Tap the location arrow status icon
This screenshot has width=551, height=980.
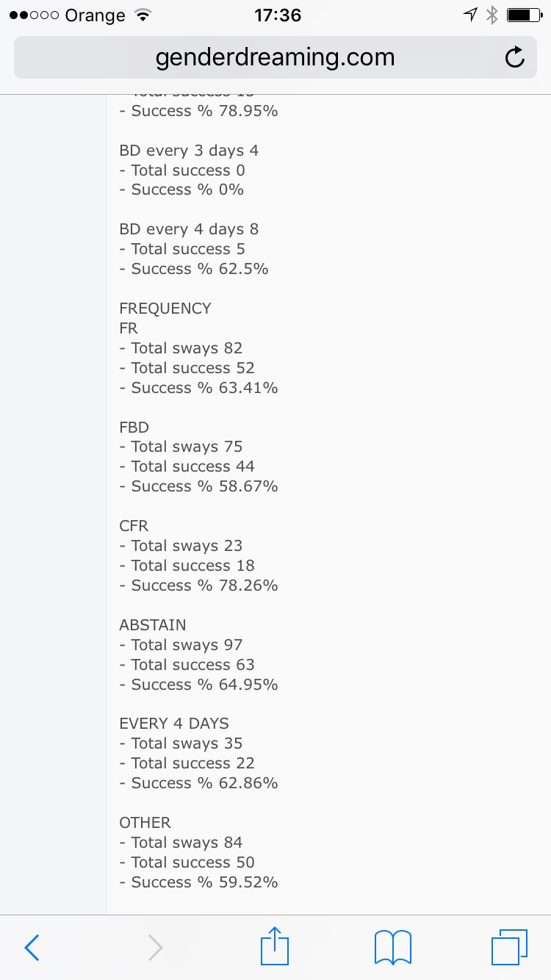pyautogui.click(x=470, y=15)
